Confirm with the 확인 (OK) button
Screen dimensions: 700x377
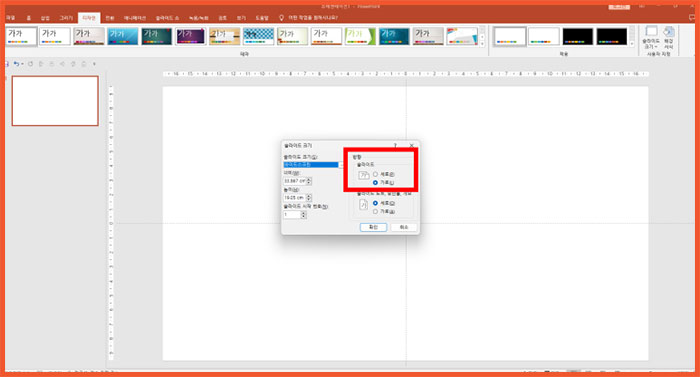coord(373,227)
